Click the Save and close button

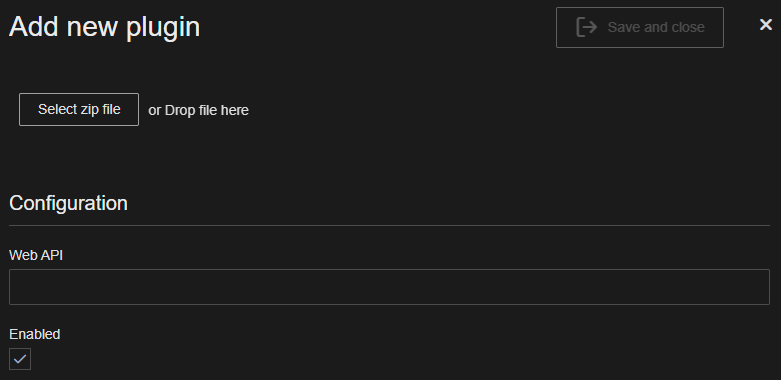(x=640, y=27)
